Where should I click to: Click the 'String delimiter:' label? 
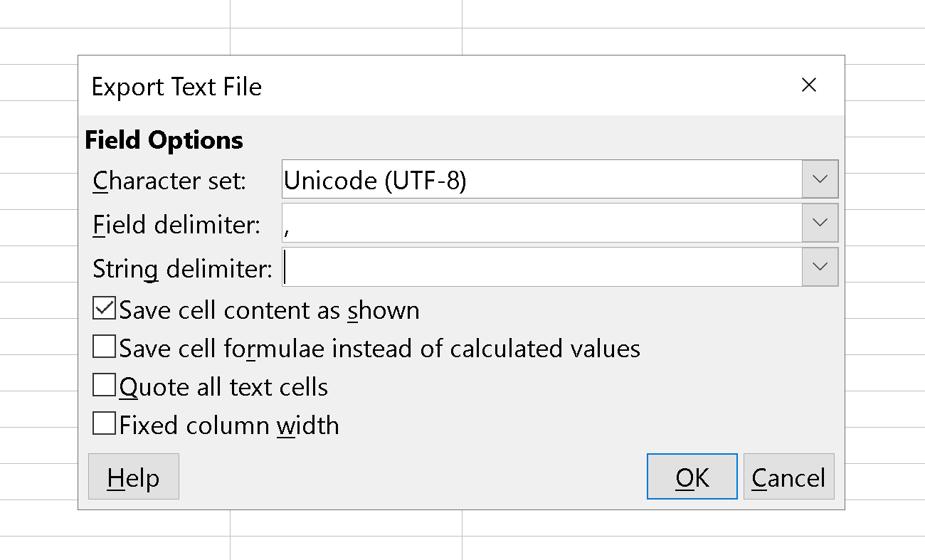183,269
